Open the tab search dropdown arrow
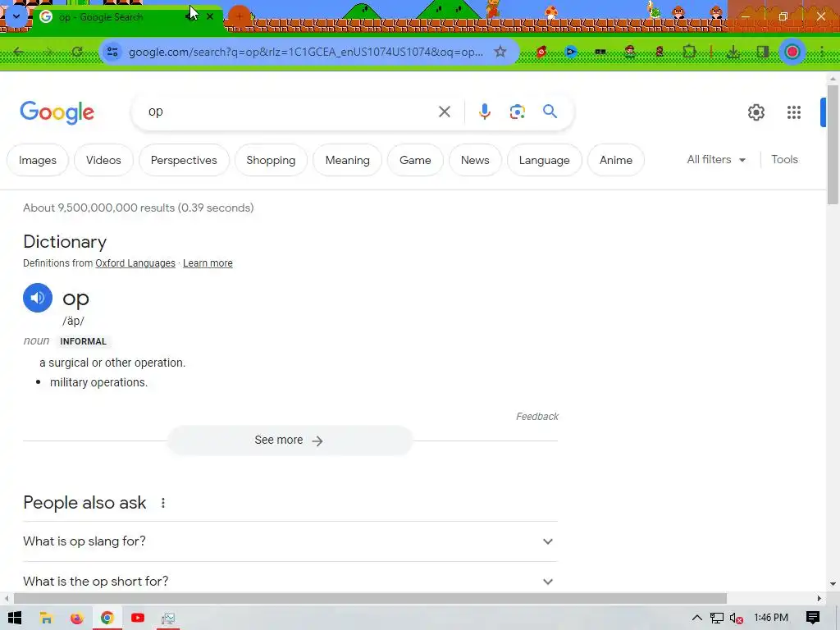 (x=16, y=16)
